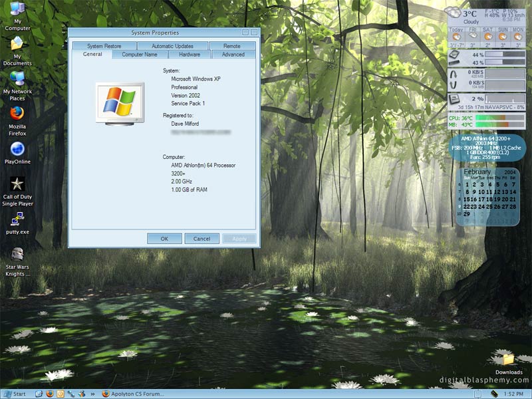
Task: Switch to the System Restore tab
Action: click(104, 46)
